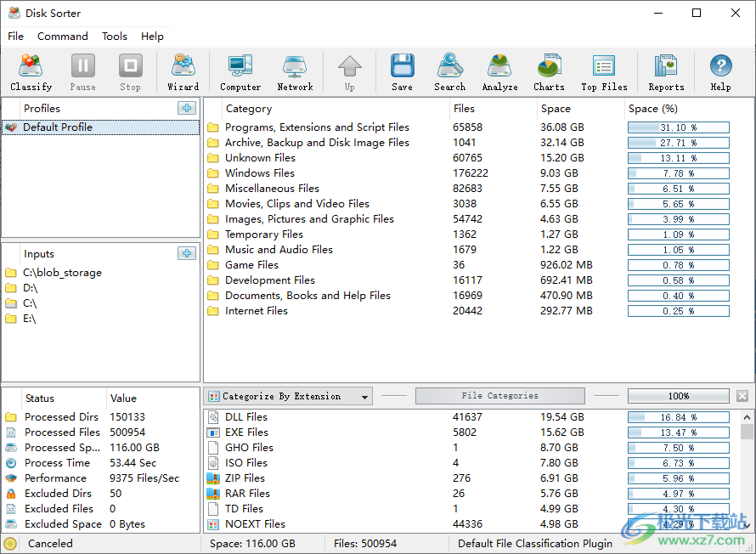Open the Reports tool

tap(666, 72)
